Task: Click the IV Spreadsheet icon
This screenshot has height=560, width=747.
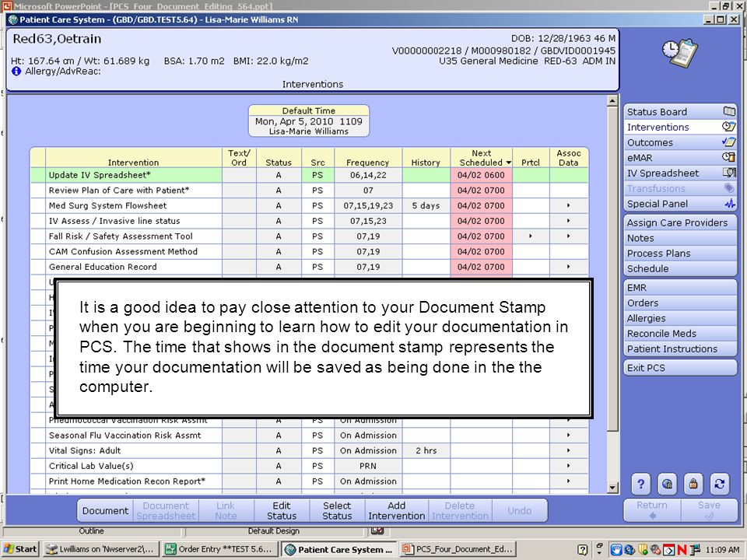Action: [729, 173]
